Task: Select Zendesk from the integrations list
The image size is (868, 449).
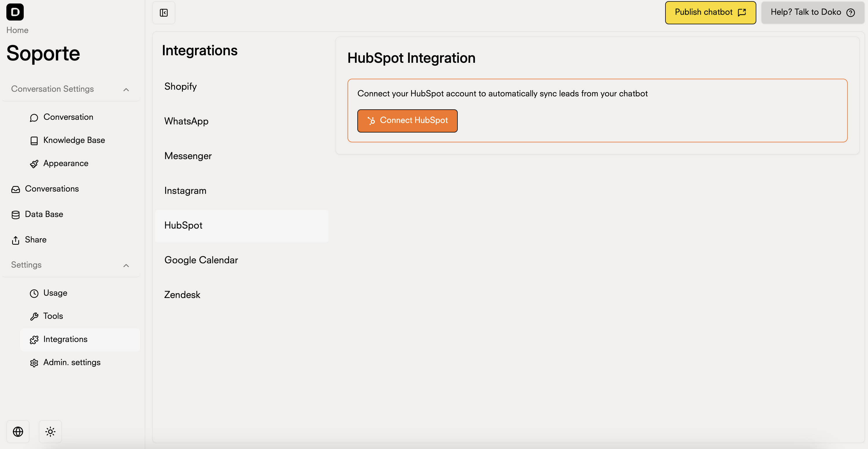Action: point(182,295)
